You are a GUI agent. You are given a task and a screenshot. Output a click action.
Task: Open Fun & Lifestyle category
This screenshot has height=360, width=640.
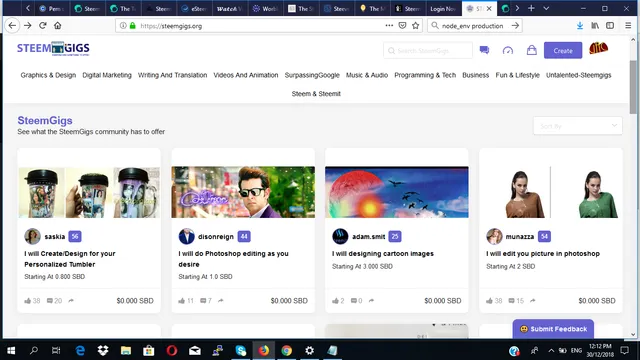(x=518, y=75)
